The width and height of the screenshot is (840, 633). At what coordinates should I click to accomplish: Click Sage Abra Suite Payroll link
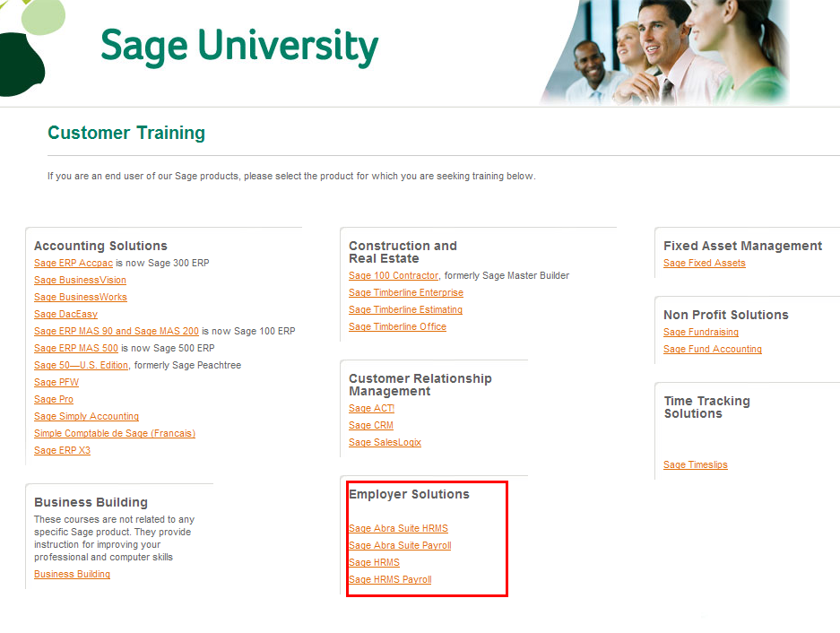400,545
